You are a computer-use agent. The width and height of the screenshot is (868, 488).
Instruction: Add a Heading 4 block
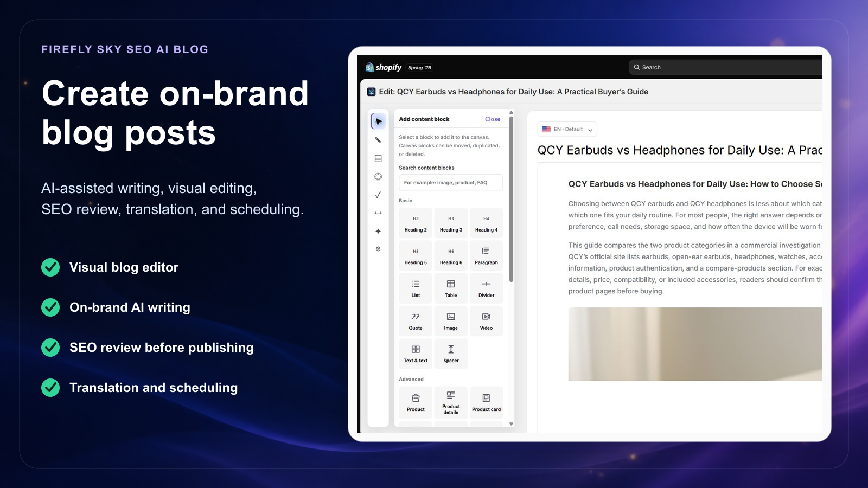click(x=486, y=223)
